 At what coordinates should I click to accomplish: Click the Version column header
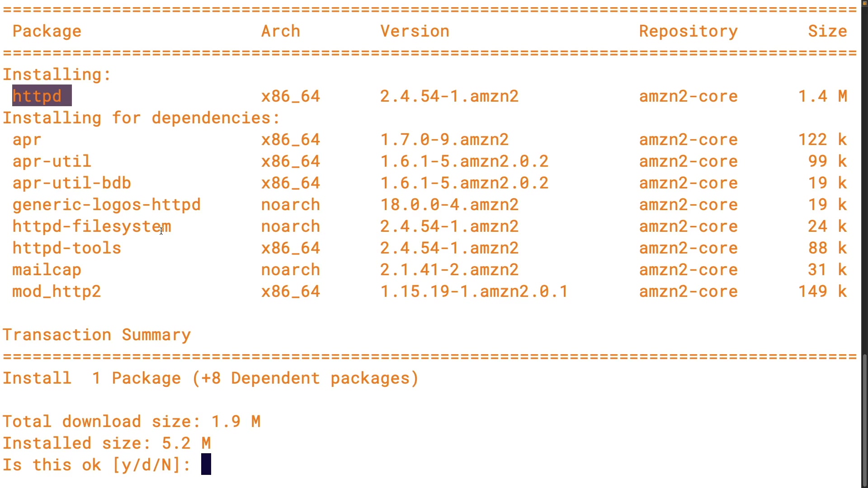click(415, 31)
